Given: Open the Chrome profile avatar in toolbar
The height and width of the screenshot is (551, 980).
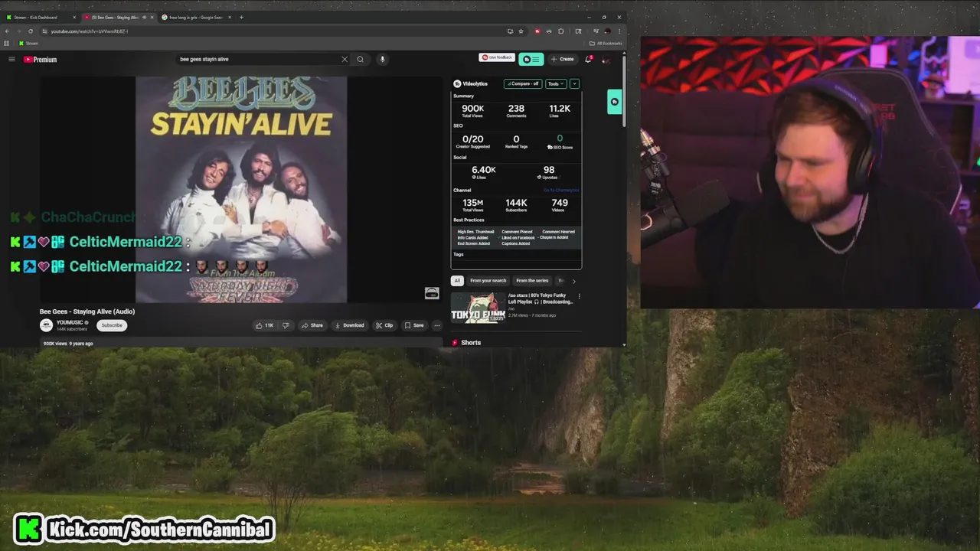Looking at the screenshot, I should [608, 31].
